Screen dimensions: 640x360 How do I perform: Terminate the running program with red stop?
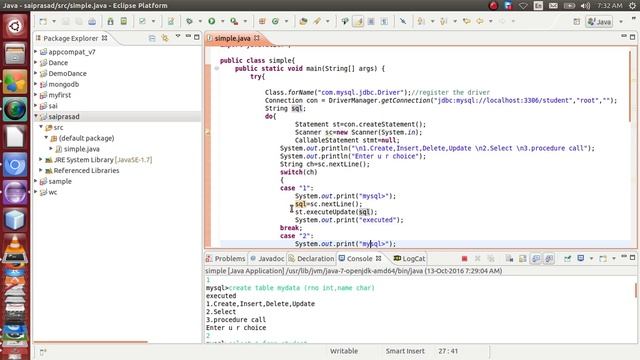coord(464,258)
